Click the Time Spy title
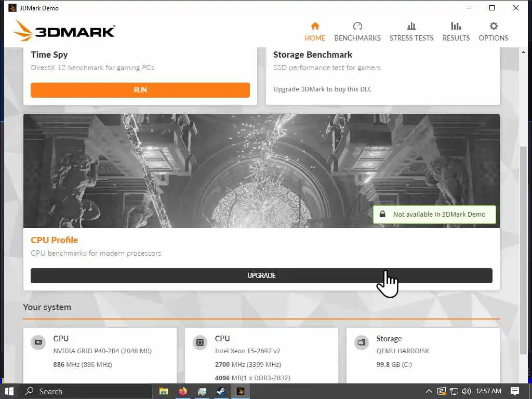The height and width of the screenshot is (399, 532). tap(49, 55)
